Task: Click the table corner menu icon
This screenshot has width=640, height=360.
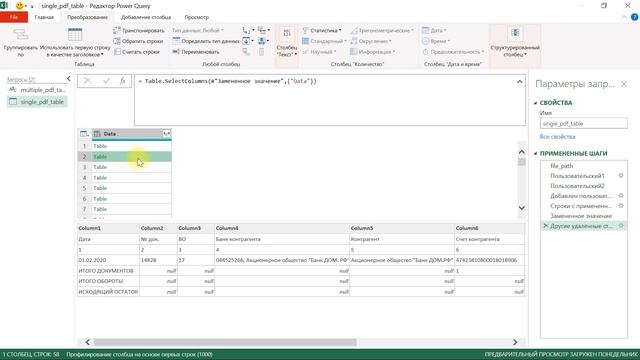Action: point(84,134)
